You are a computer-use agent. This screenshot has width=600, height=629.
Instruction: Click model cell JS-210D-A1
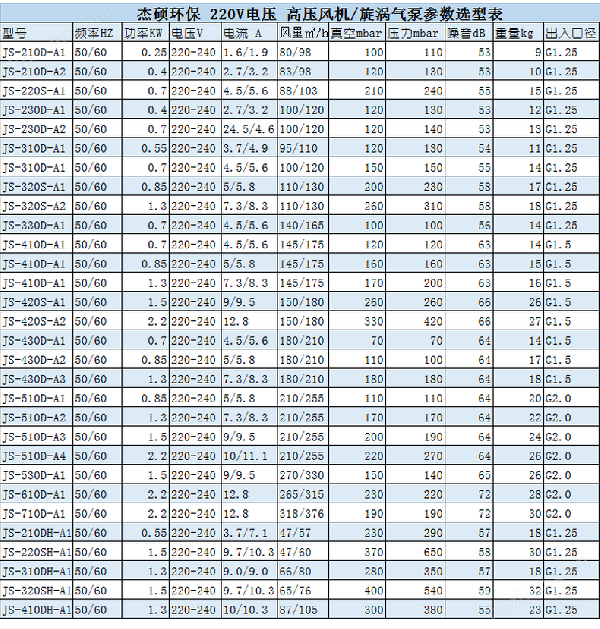click(34, 53)
